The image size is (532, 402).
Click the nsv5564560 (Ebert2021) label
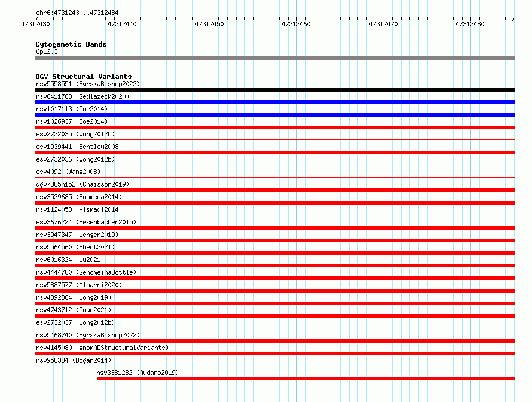click(x=75, y=247)
